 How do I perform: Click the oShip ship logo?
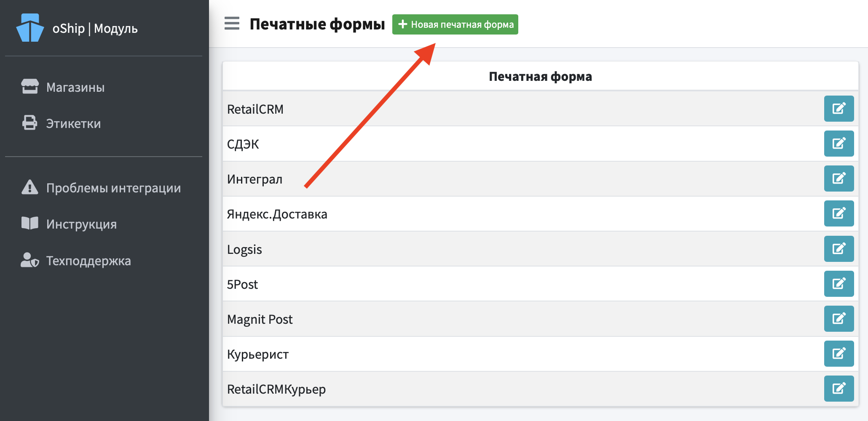pyautogui.click(x=30, y=28)
